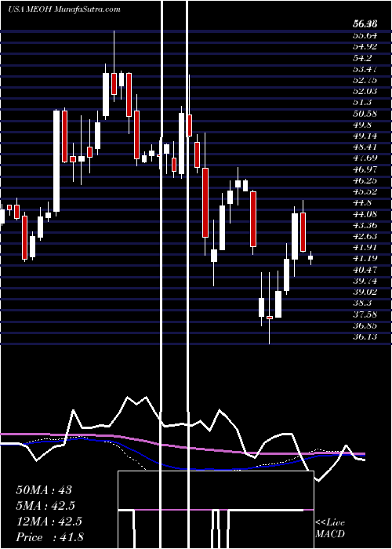The height and width of the screenshot is (549, 392).
Task: Select the 46.97 price axis label
Action: pos(365,169)
